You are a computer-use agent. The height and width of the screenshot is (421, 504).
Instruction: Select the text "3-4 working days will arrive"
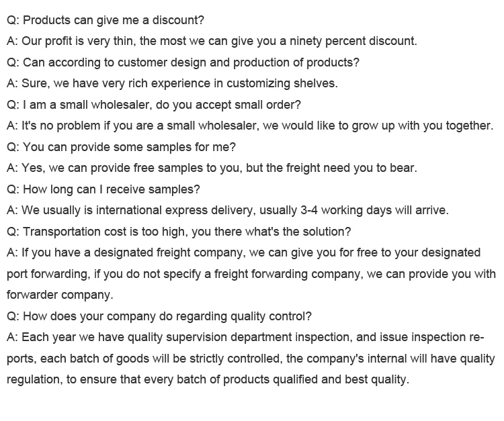pyautogui.click(x=374, y=210)
